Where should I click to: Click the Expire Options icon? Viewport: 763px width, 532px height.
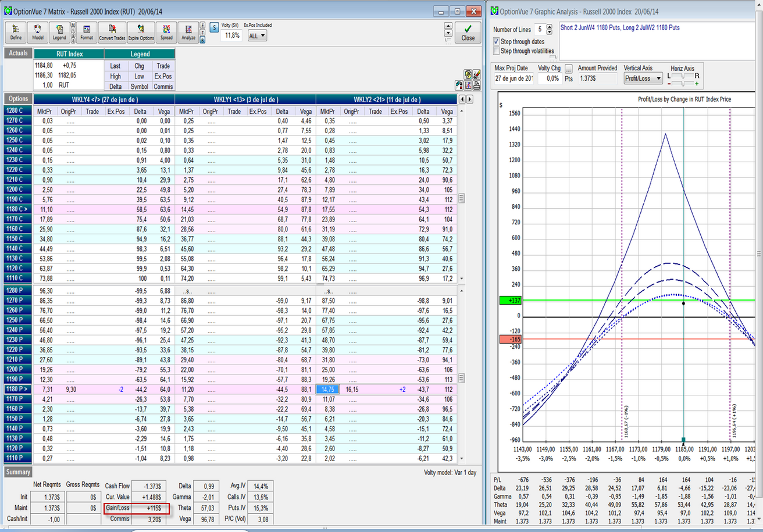tap(141, 32)
